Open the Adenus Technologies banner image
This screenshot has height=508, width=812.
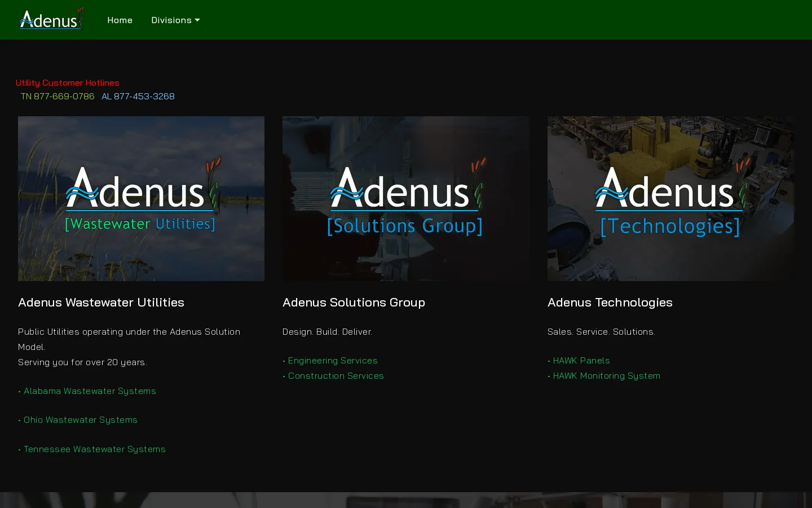pyautogui.click(x=670, y=199)
